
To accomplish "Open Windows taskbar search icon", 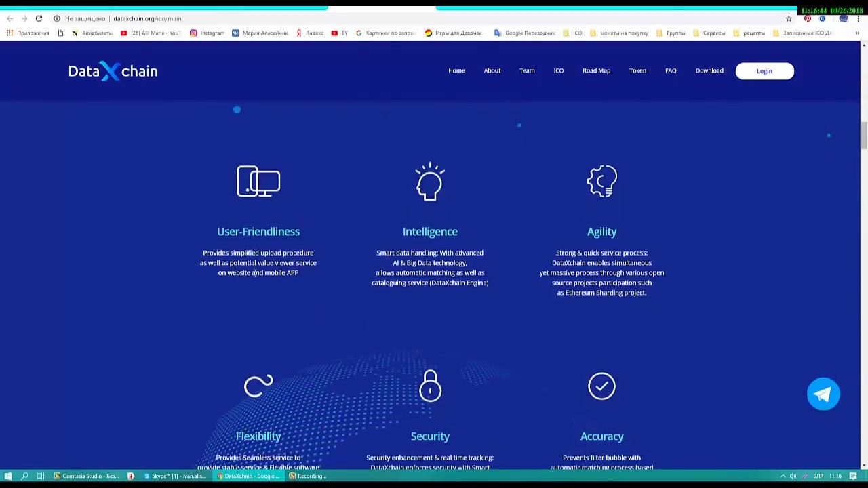I will coord(24,476).
